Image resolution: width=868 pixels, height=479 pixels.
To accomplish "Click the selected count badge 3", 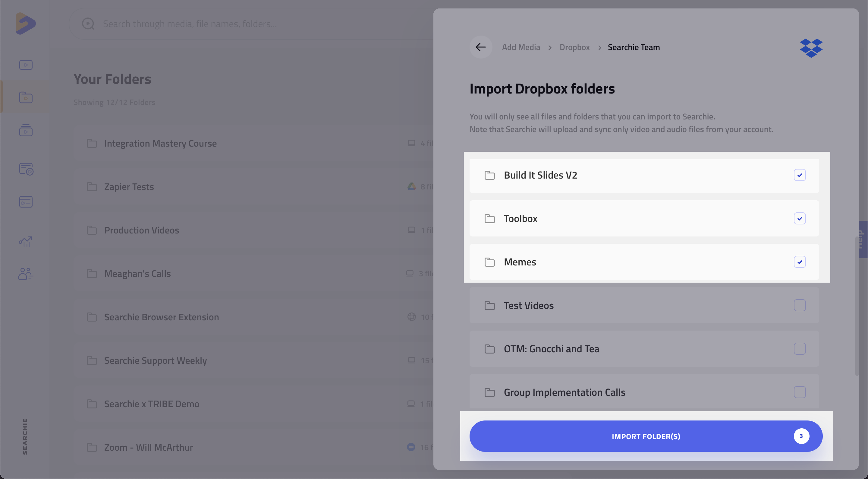I will [x=801, y=436].
